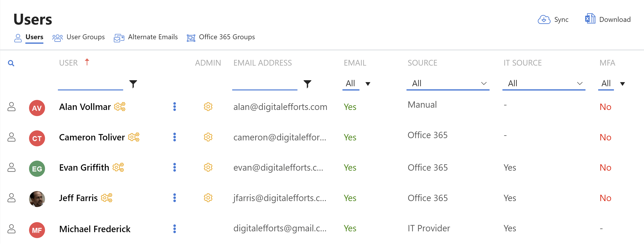Click the Download Excel icon

pyautogui.click(x=590, y=19)
